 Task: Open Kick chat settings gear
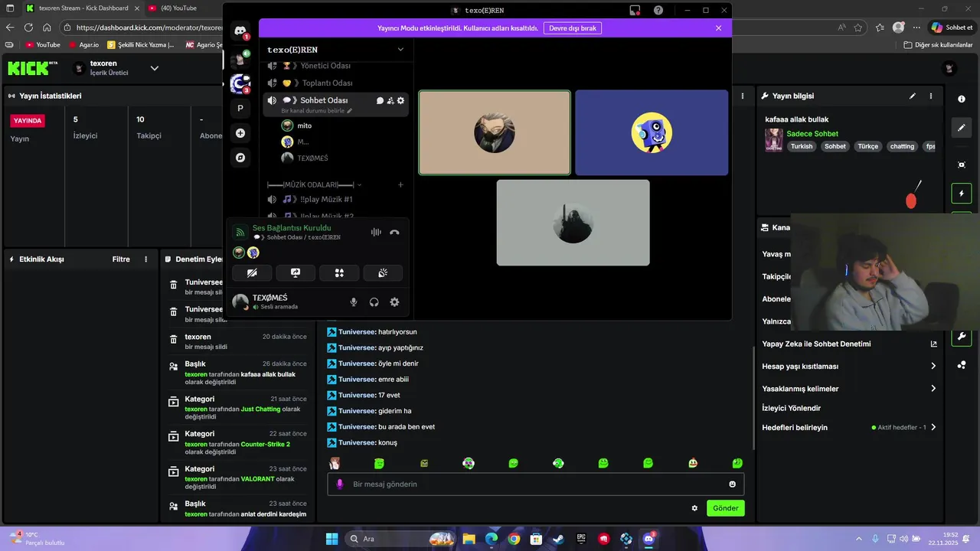tap(694, 508)
